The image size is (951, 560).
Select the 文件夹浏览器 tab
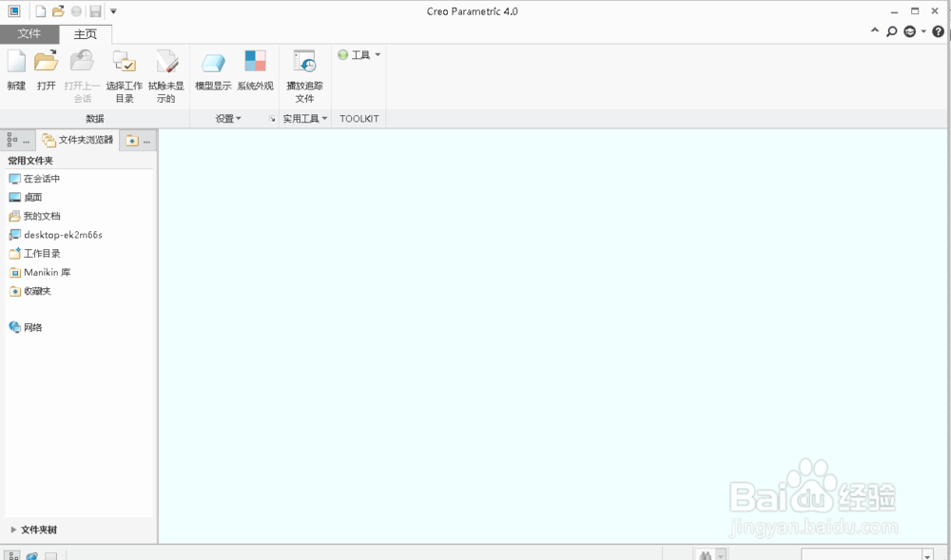click(x=78, y=140)
